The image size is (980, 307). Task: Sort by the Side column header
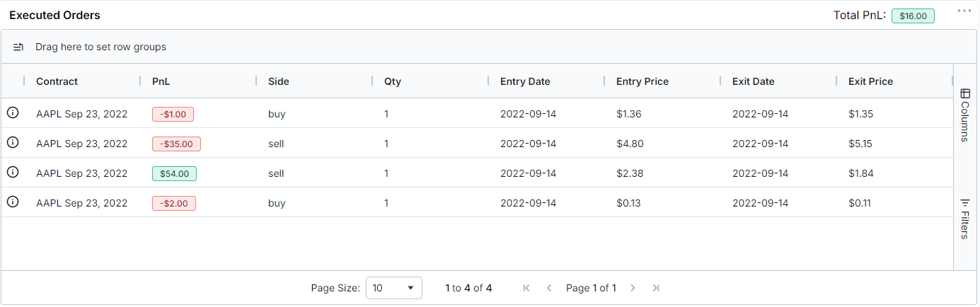pos(279,81)
